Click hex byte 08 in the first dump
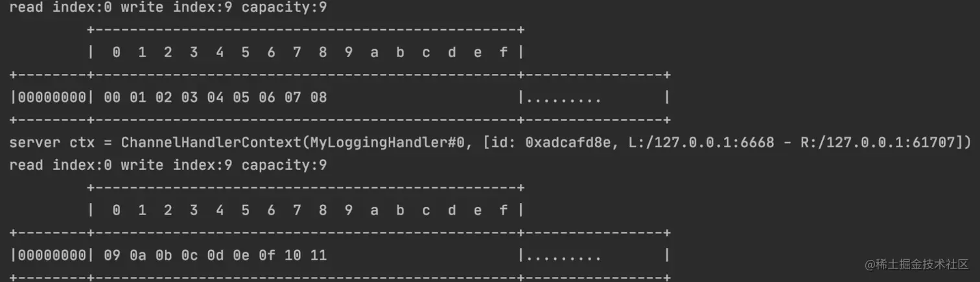 318,97
